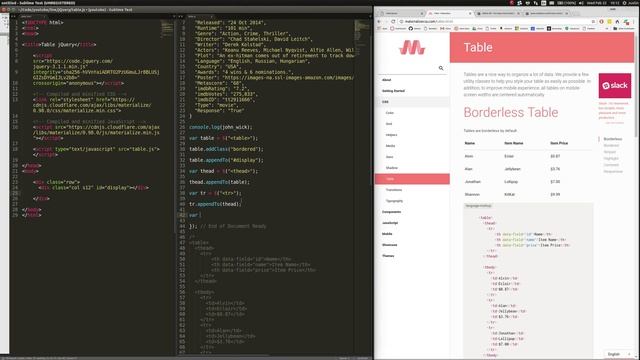Click the yellow extension icon in browser toolbar
Screen dimensions: 640x360
[609, 21]
